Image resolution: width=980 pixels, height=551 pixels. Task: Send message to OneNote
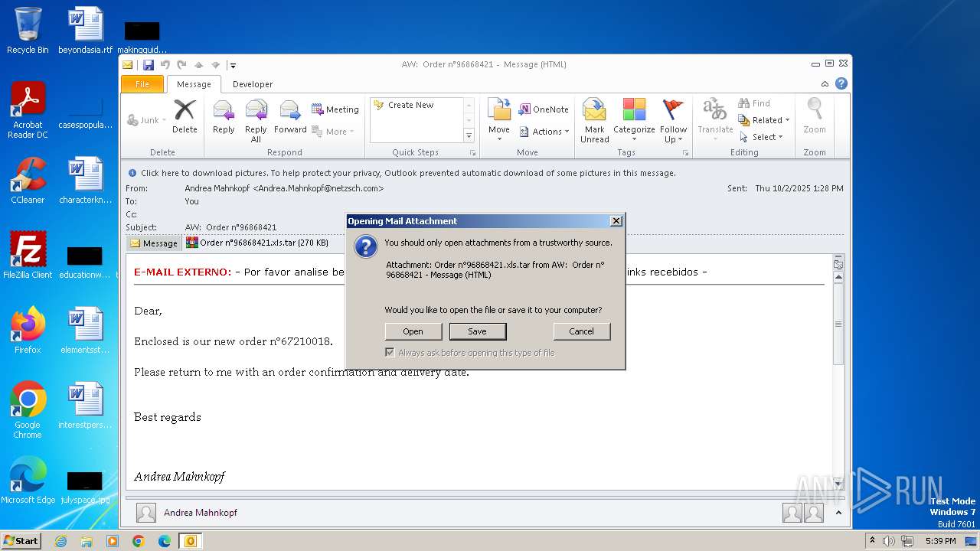click(x=544, y=109)
